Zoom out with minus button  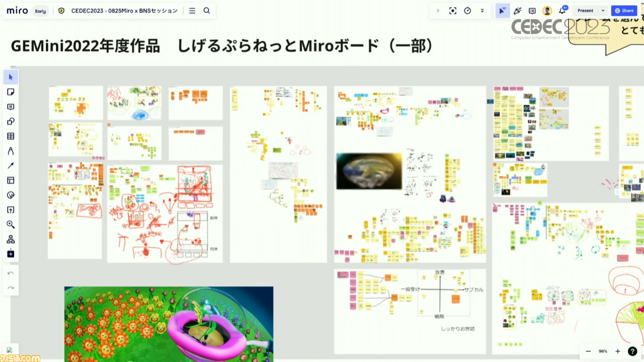coord(588,351)
